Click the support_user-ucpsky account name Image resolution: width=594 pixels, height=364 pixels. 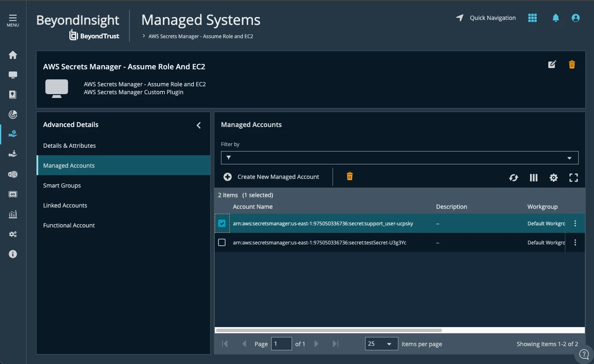(x=323, y=224)
